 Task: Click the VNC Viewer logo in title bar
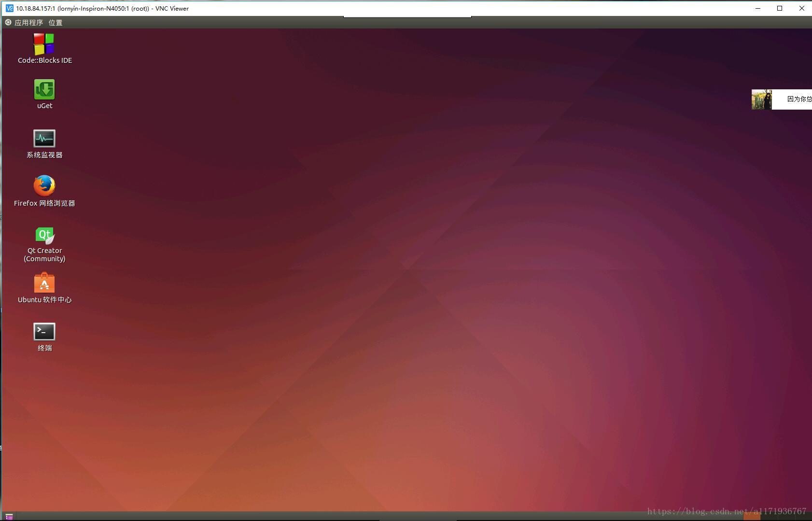[x=10, y=8]
